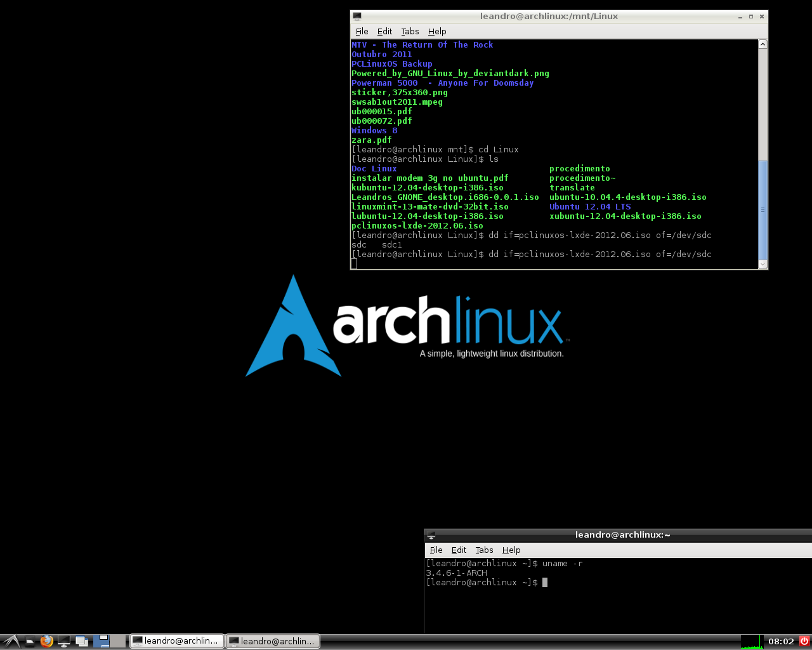Select the first leandro@archlinux taskbar button
Viewport: 812px width, 650px height.
pyautogui.click(x=177, y=641)
